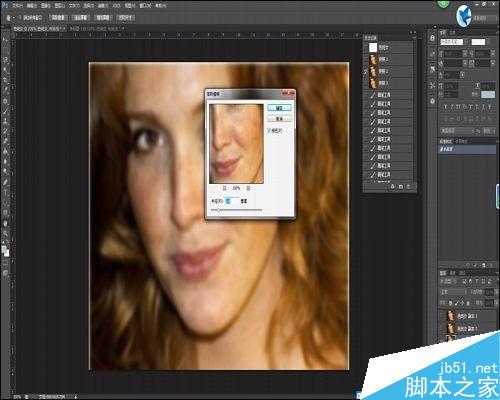The image size is (500, 400).
Task: Select the Pen tool
Action: pos(5,182)
